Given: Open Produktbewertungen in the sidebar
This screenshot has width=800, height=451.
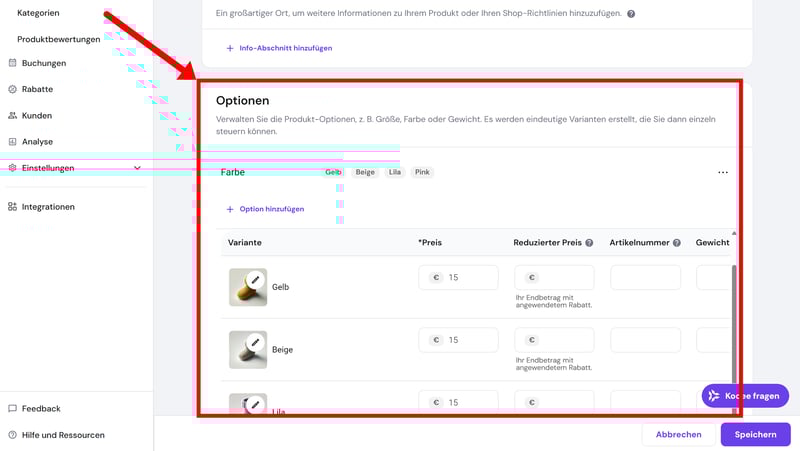Looking at the screenshot, I should click(x=59, y=39).
